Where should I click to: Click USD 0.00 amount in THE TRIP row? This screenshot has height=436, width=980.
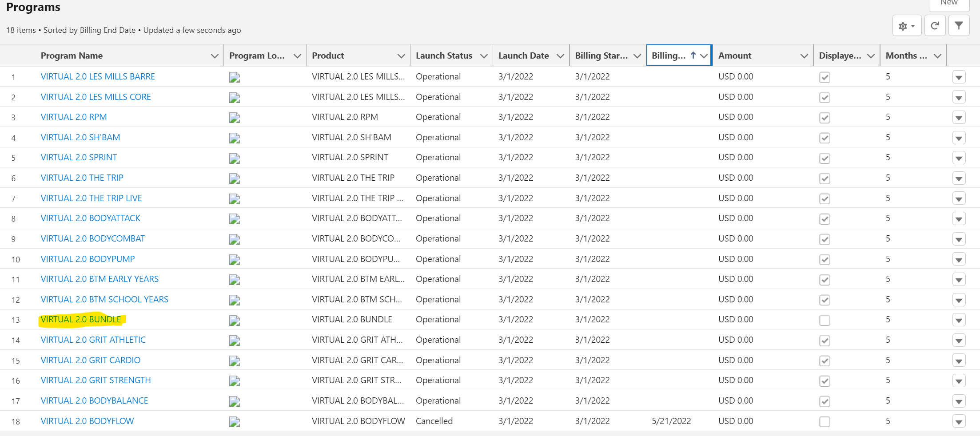pyautogui.click(x=736, y=178)
